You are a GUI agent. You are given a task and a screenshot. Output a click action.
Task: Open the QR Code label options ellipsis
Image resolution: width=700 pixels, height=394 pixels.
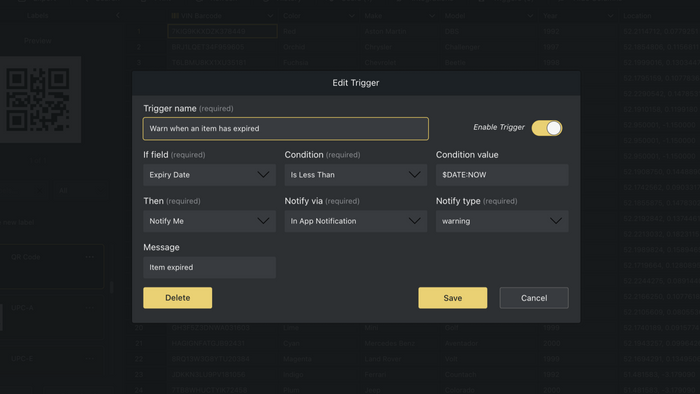pos(90,257)
